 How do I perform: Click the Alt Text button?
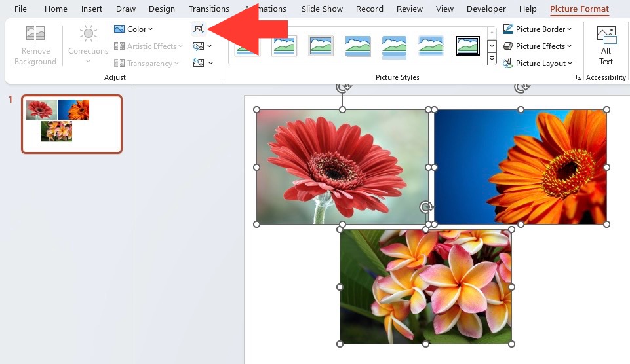tap(606, 45)
